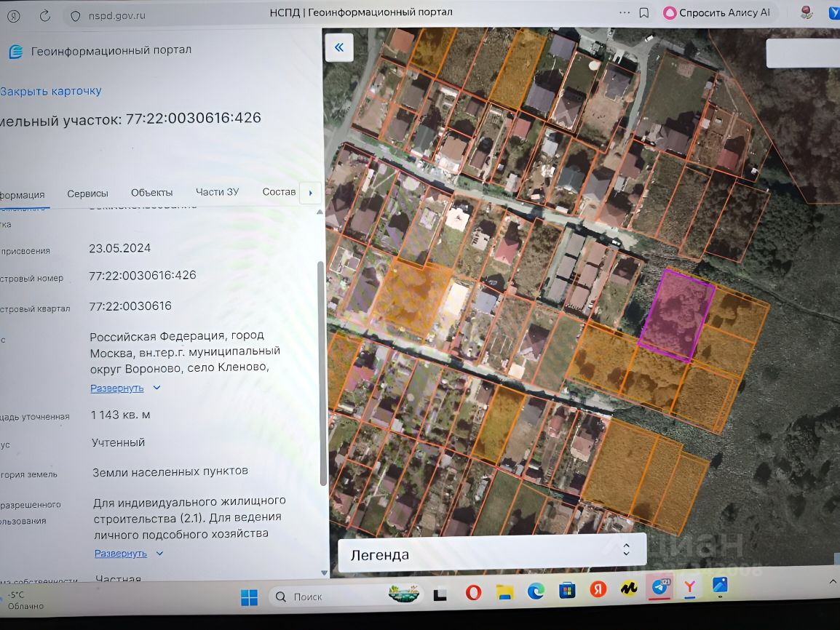
Task: Open the Windows Start menu
Action: click(249, 597)
